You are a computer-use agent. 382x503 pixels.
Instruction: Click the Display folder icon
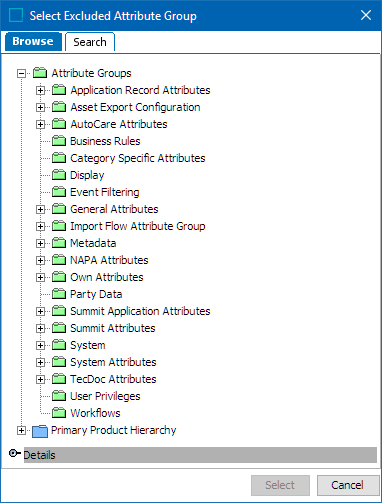[x=59, y=175]
